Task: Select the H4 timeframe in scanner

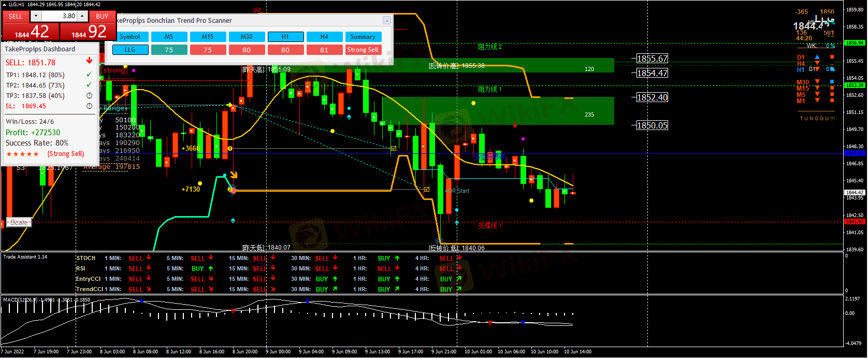Action: pyautogui.click(x=324, y=37)
